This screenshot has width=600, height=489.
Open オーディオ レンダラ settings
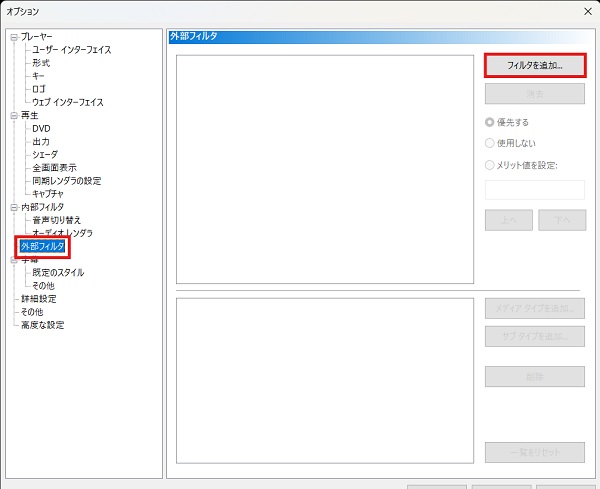click(62, 233)
